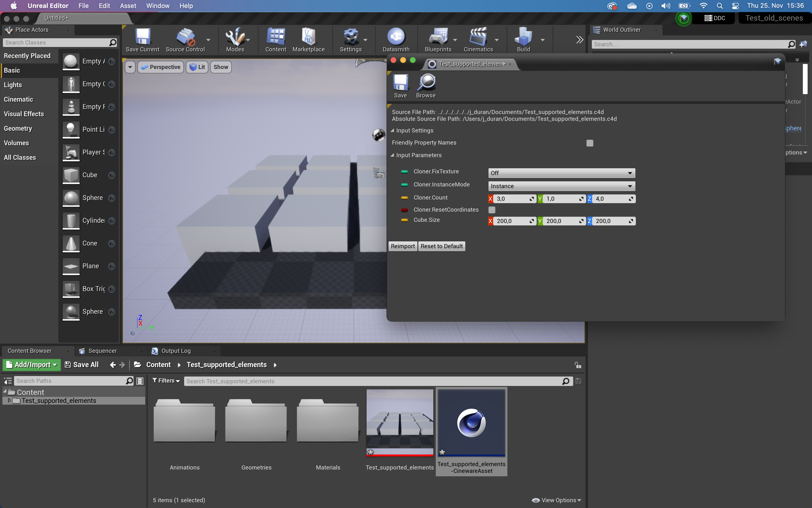Select the Test_supported_elements-CinewareAsset thumbnail
812x508 pixels.
pos(471,423)
